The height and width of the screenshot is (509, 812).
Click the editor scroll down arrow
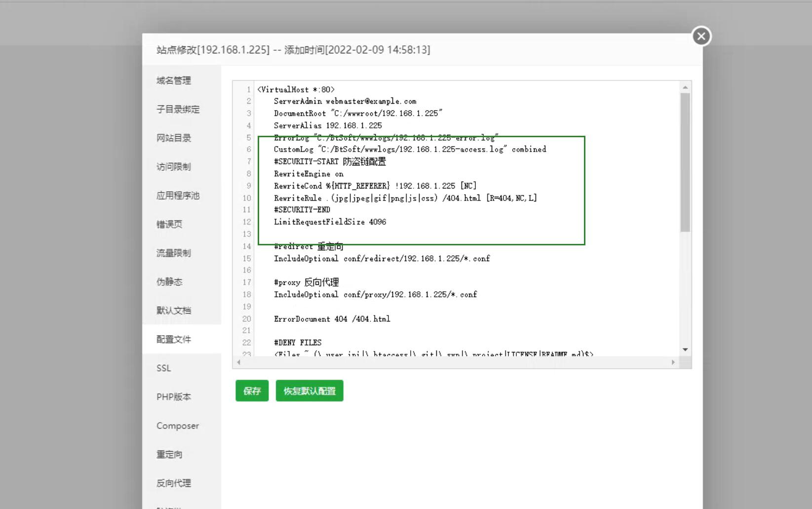coord(685,350)
